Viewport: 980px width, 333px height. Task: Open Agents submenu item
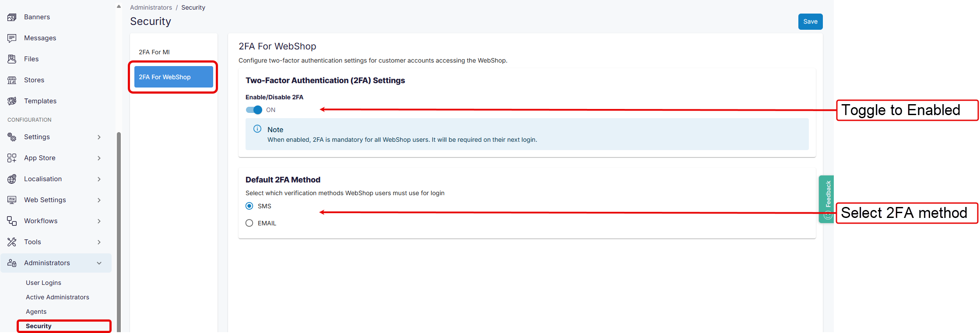point(36,312)
